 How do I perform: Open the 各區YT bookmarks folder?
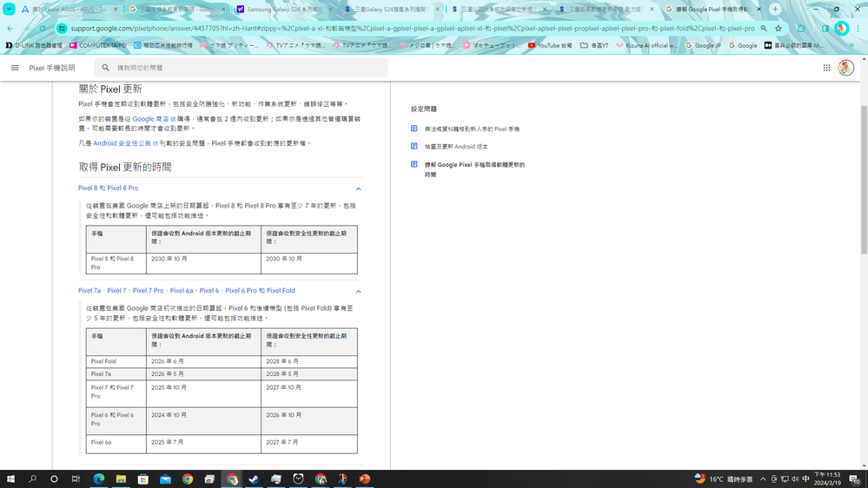(594, 45)
